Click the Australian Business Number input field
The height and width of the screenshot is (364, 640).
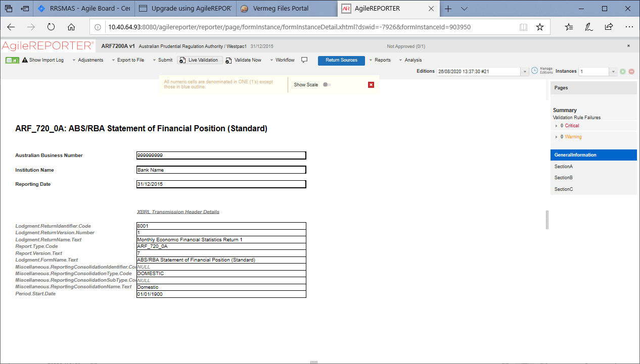click(x=221, y=155)
